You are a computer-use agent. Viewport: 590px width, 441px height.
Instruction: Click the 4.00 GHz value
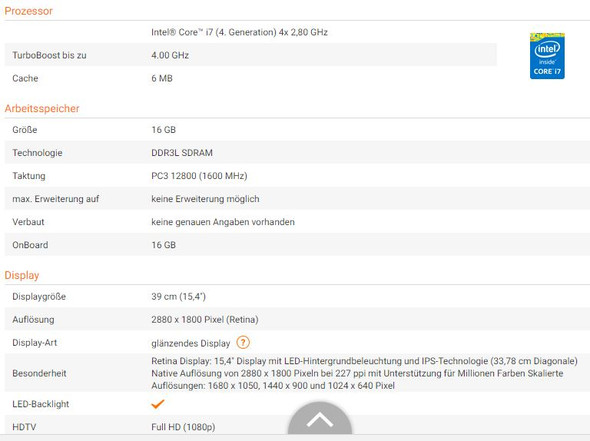click(170, 55)
